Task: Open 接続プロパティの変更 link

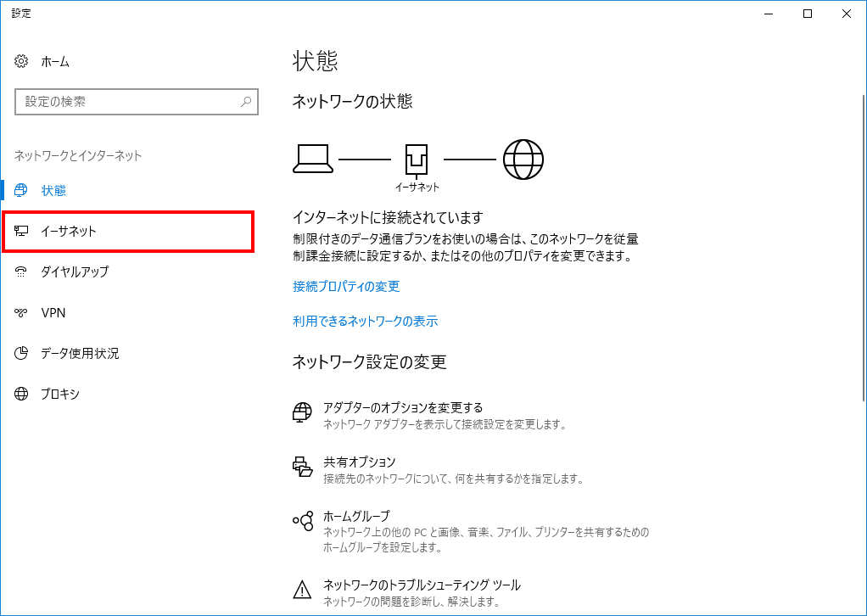Action: click(346, 287)
